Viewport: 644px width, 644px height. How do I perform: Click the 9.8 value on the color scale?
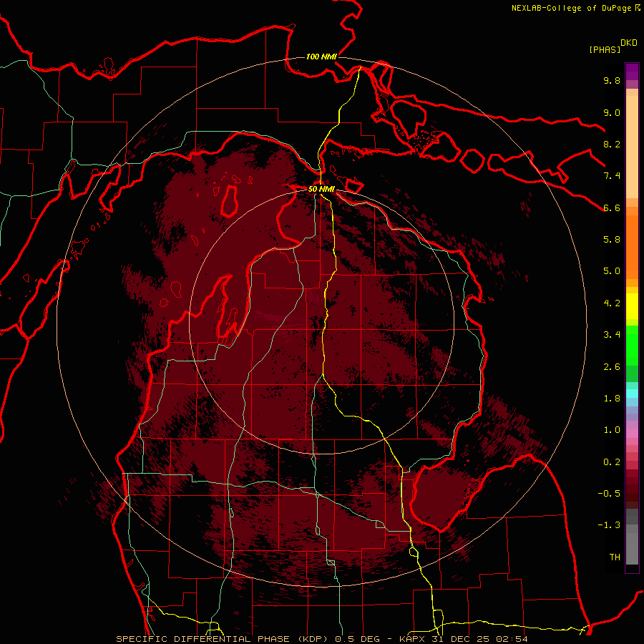click(612, 80)
